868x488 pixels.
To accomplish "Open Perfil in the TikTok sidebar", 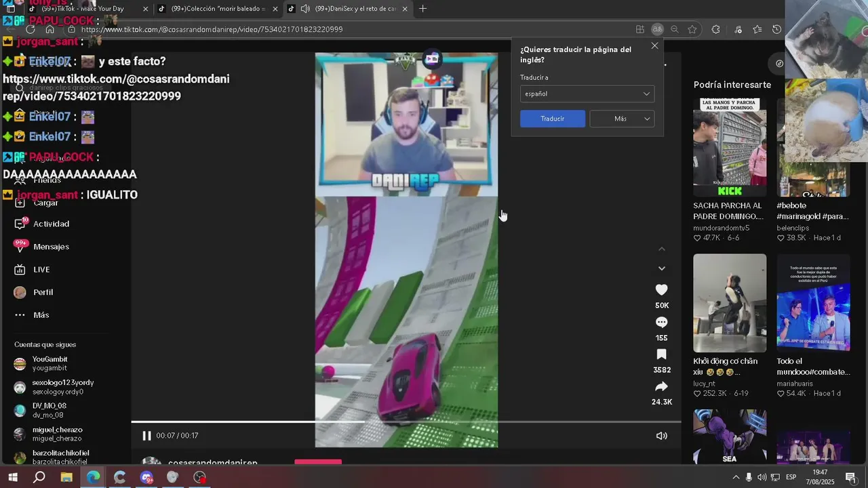I will (34, 292).
